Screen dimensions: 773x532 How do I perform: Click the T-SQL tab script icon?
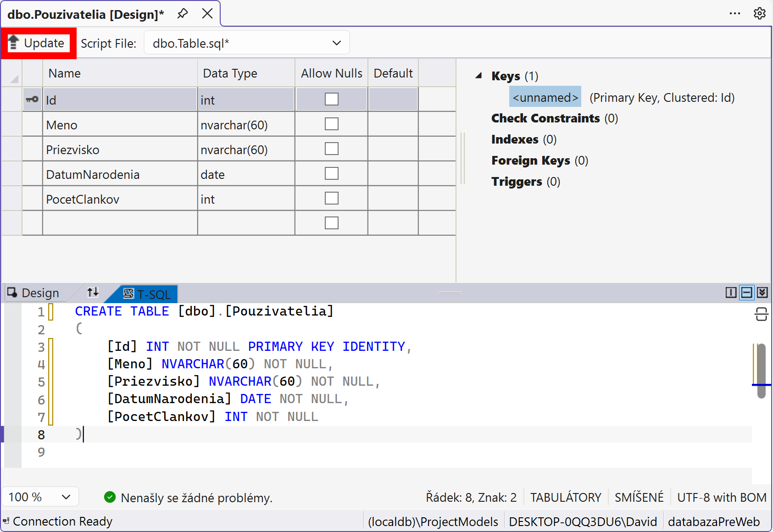[128, 293]
